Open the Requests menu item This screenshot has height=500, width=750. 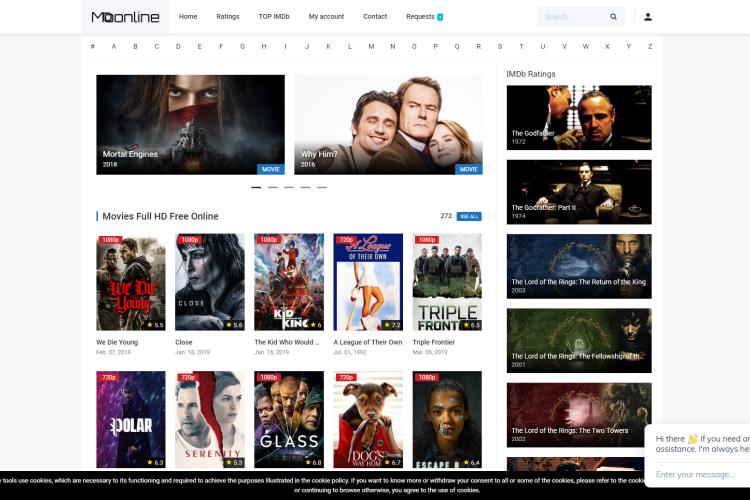coord(420,17)
